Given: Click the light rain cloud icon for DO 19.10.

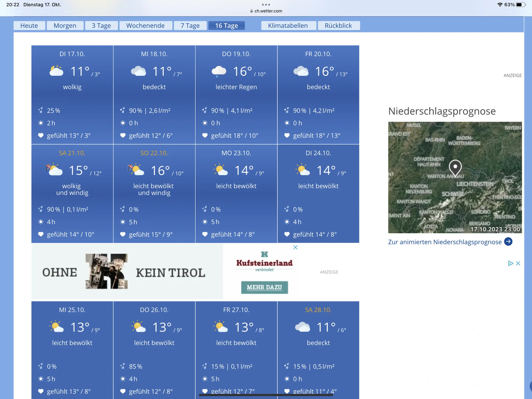Looking at the screenshot, I should tap(219, 71).
